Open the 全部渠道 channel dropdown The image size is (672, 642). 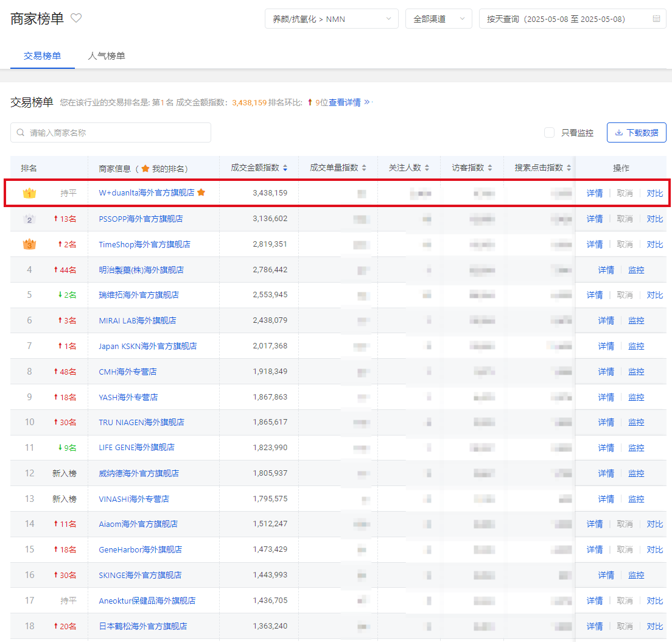pyautogui.click(x=439, y=19)
